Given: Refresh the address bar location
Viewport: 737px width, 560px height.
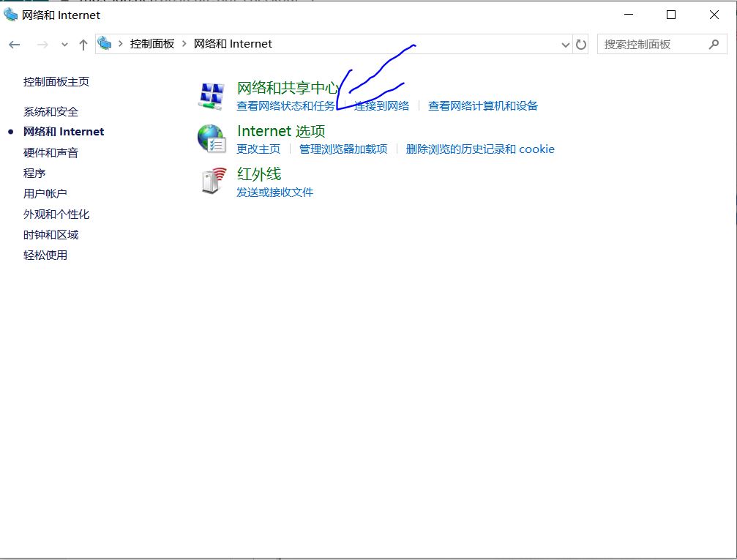Looking at the screenshot, I should tap(581, 45).
